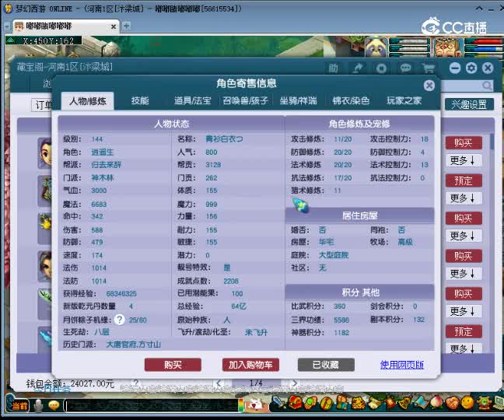
Task: Select the 玩家之家 tab
Action: point(404,101)
